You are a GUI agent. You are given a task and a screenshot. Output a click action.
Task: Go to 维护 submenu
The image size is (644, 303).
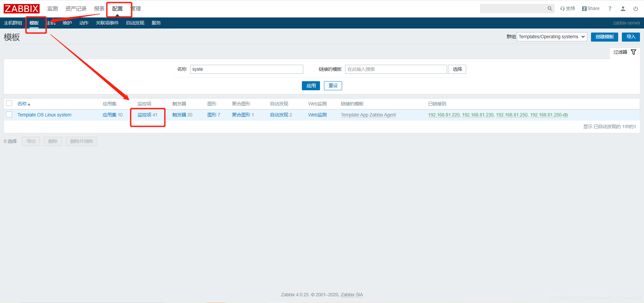tap(67, 23)
